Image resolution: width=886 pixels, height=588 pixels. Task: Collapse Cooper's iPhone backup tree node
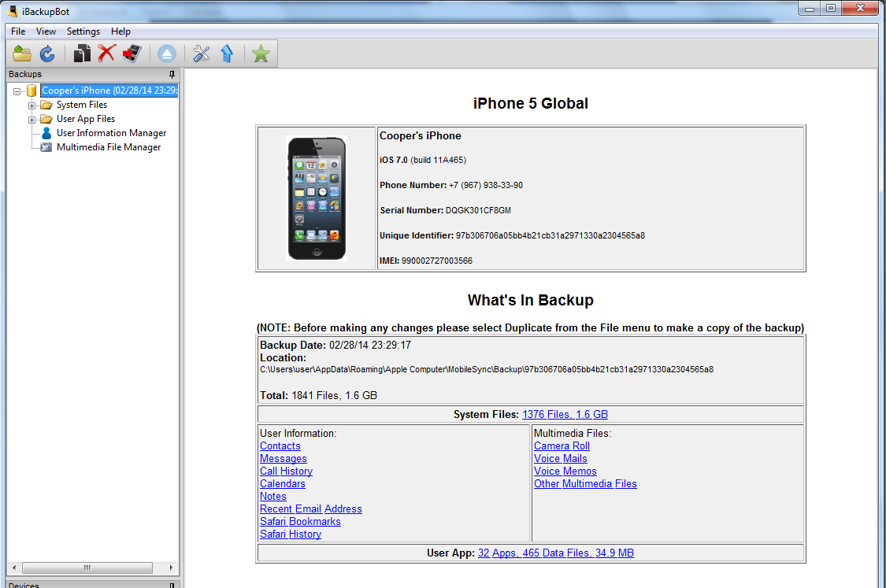point(17,91)
